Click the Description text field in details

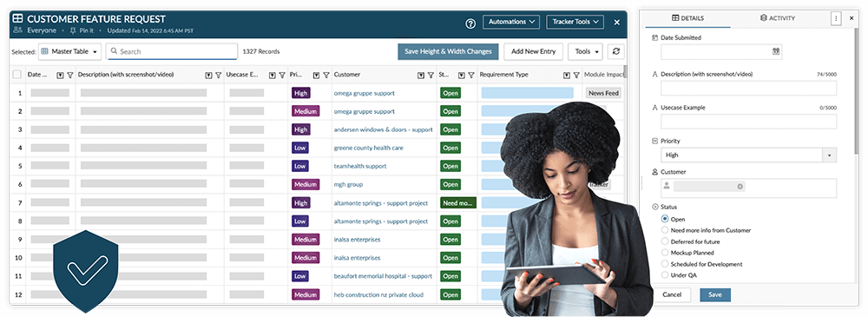tap(748, 88)
